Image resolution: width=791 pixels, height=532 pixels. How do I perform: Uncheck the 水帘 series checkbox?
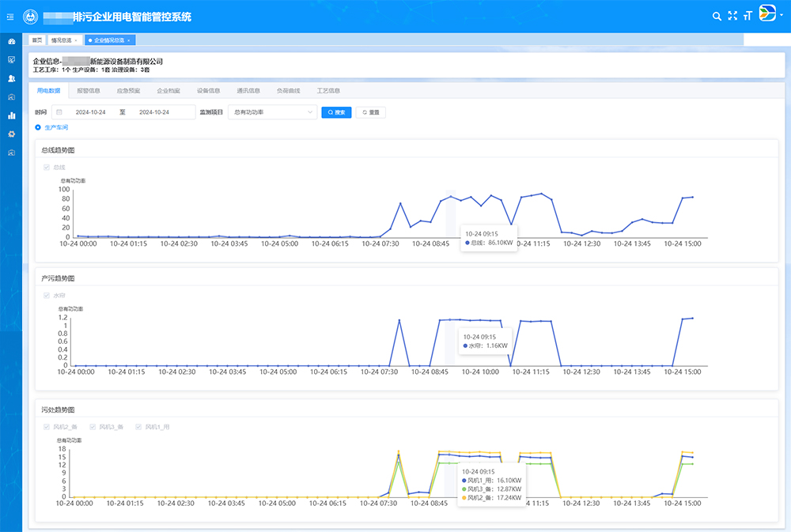pyautogui.click(x=47, y=296)
